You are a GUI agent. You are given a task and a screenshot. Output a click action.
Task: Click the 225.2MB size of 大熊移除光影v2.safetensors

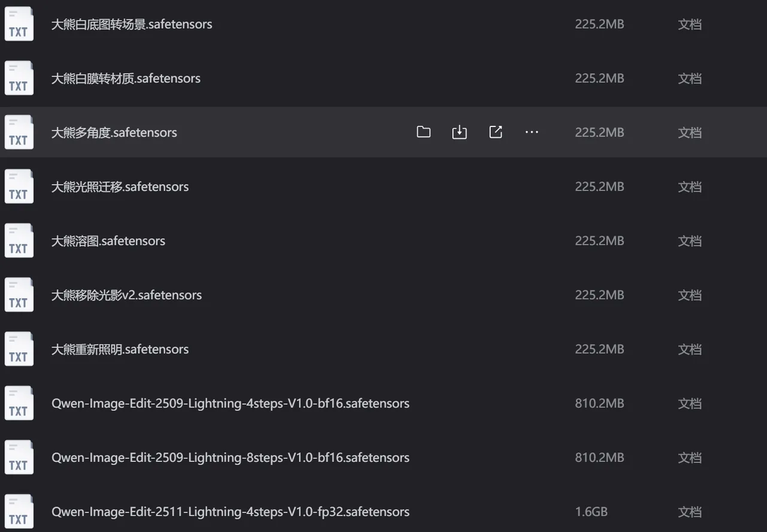[599, 295]
